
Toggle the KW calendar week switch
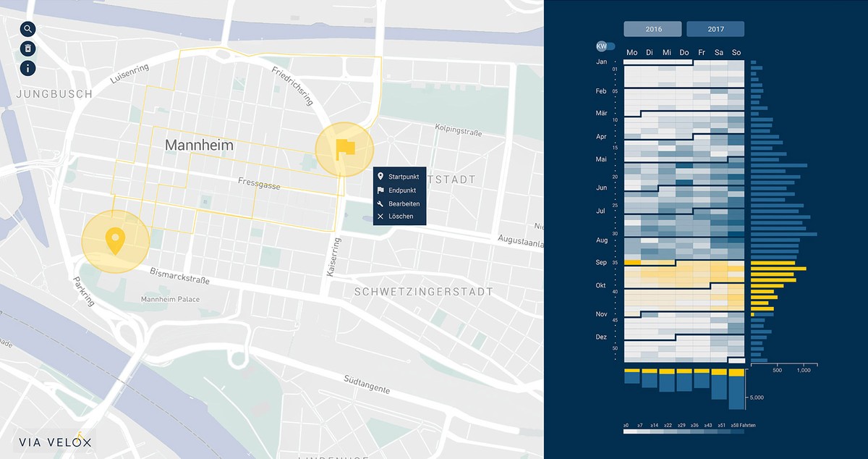coord(605,46)
